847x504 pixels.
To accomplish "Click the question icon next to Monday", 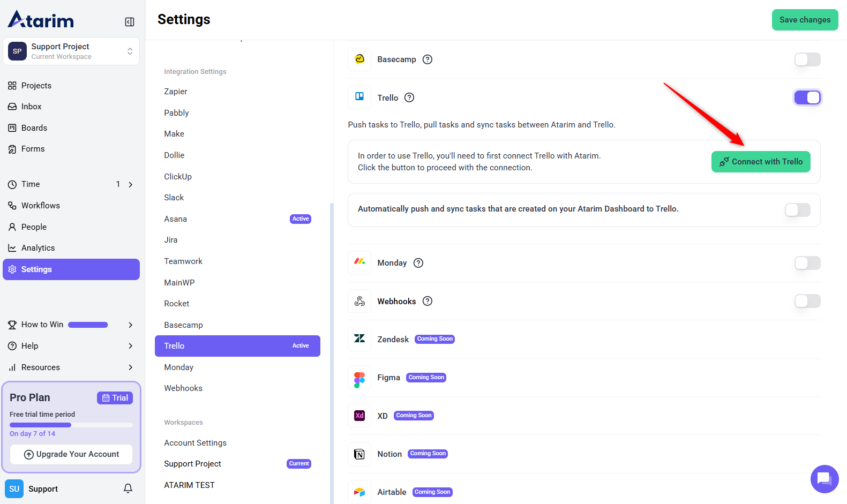I will (x=418, y=263).
